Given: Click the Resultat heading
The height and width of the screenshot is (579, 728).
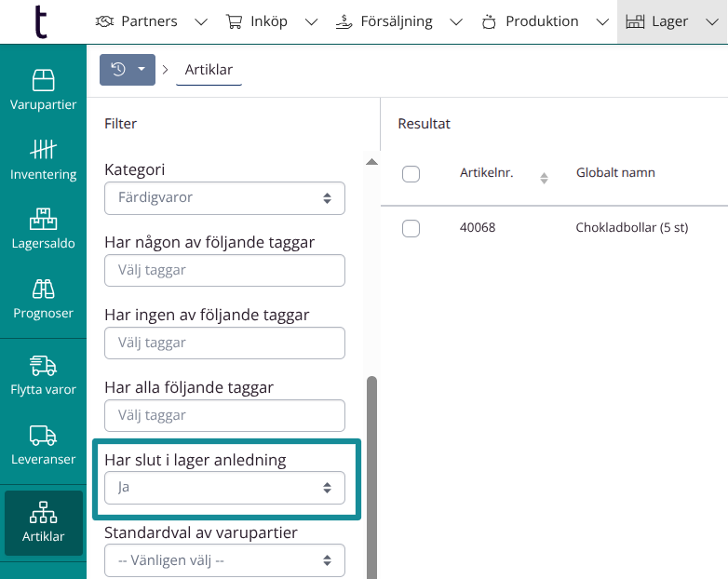Looking at the screenshot, I should (x=424, y=124).
